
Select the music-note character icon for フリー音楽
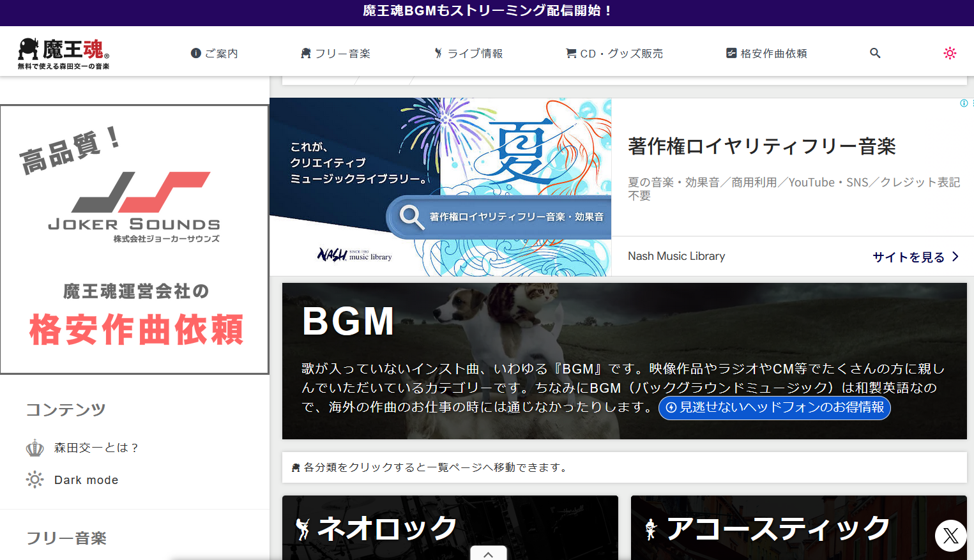point(306,53)
